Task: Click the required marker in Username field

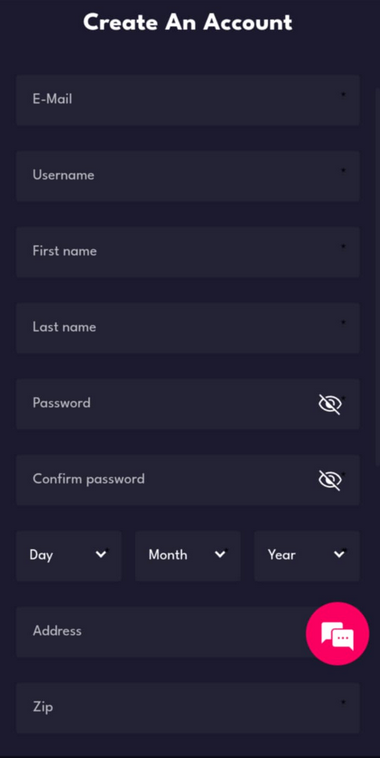Action: pos(343,170)
